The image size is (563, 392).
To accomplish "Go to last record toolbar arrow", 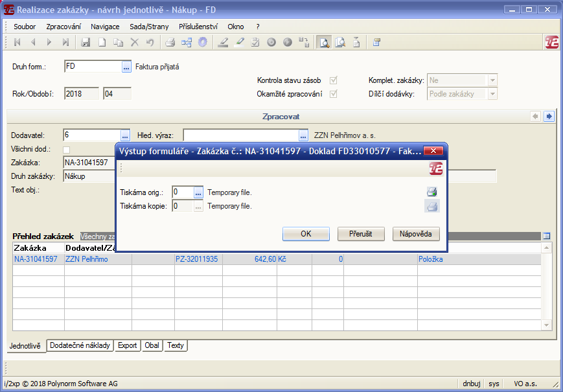I will 65,42.
